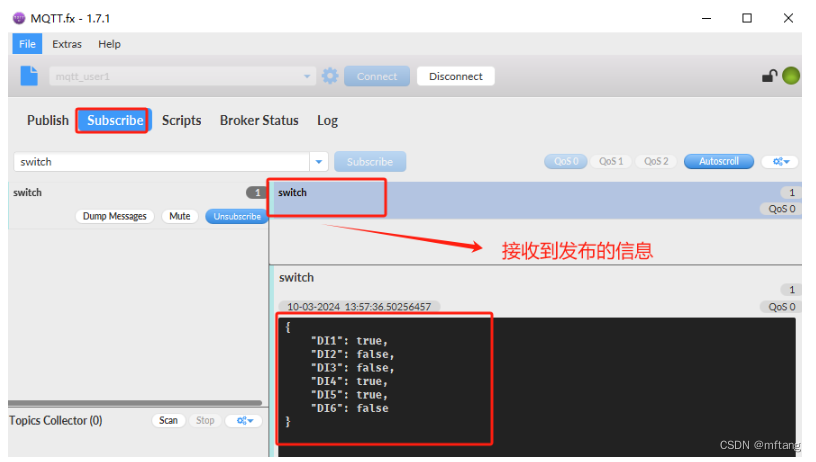Click the greyed Connect button

[377, 76]
